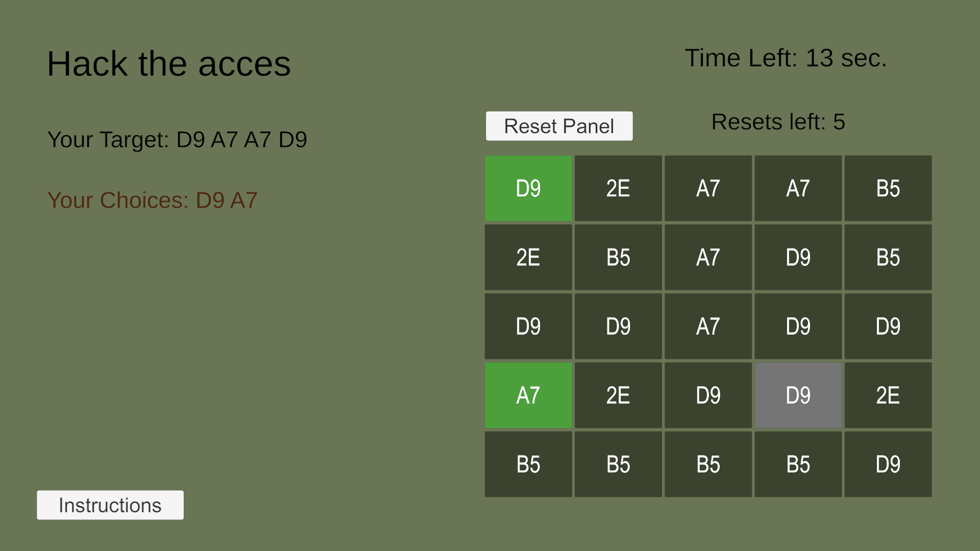Select the B5 tile in second row, second column
This screenshot has height=551, width=980.
click(x=618, y=257)
